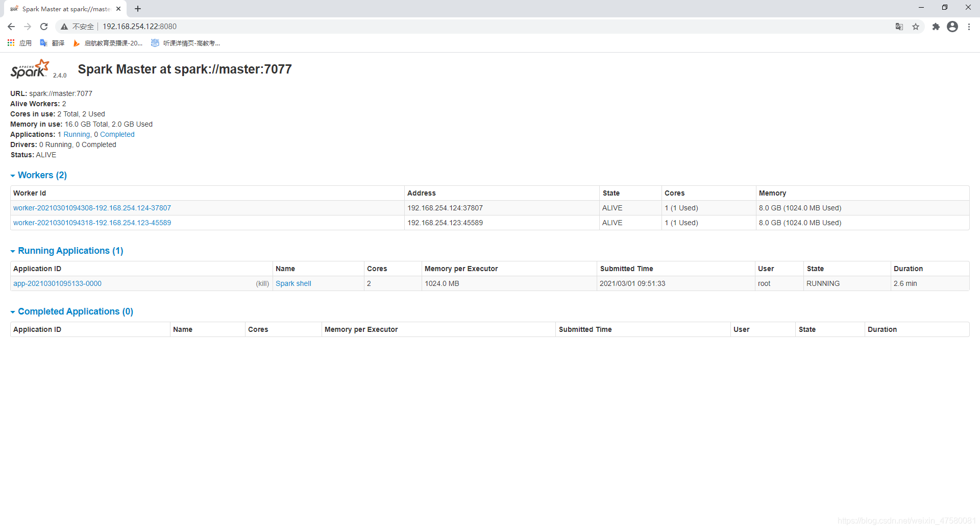This screenshot has height=530, width=980.
Task: Kill the running Spark shell application
Action: (262, 283)
